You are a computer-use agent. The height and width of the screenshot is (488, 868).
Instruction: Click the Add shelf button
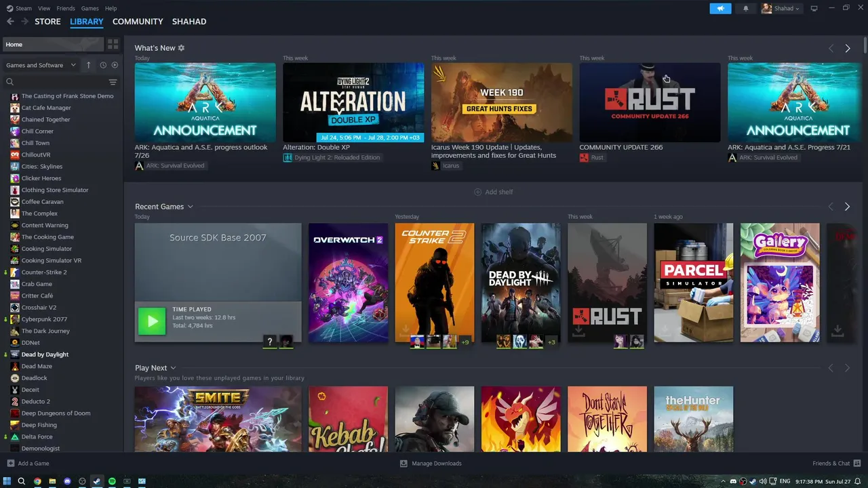coord(494,192)
